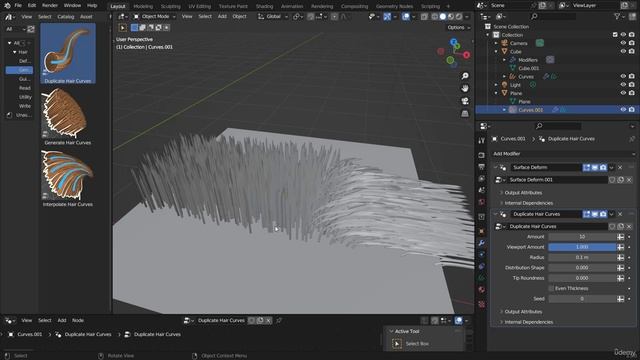
Task: Select the Duplicate Hair Curves asset thumbnail
Action: pyautogui.click(x=68, y=53)
